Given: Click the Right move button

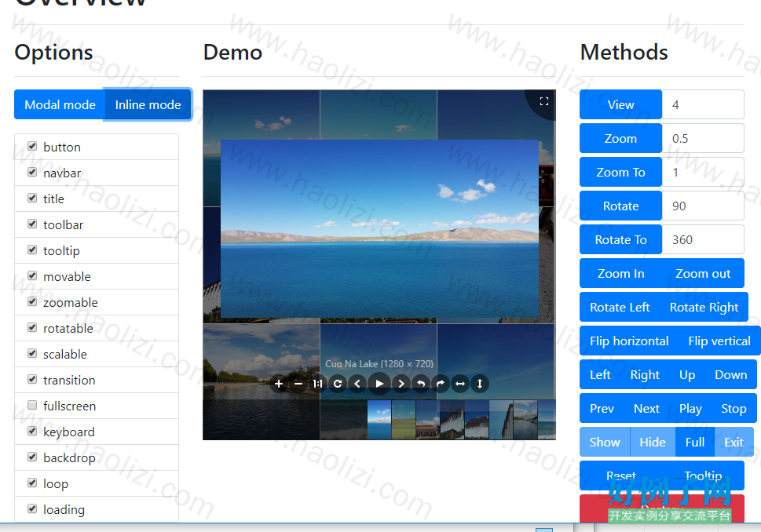Looking at the screenshot, I should coord(645,374).
